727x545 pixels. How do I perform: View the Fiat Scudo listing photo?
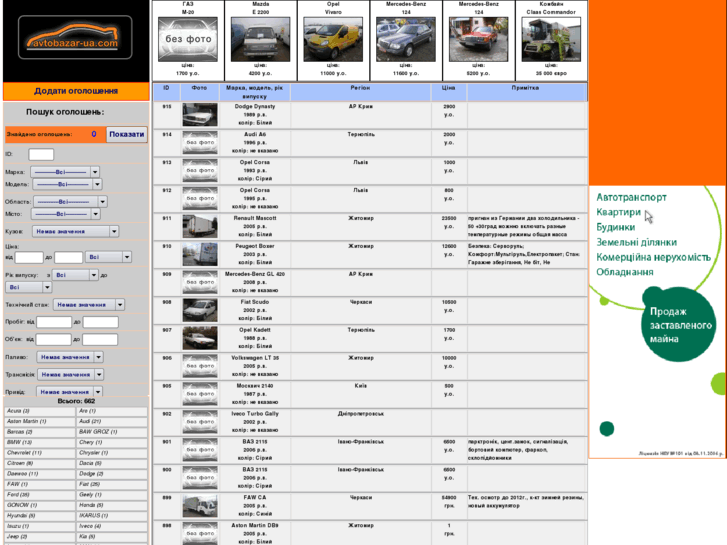point(200,310)
